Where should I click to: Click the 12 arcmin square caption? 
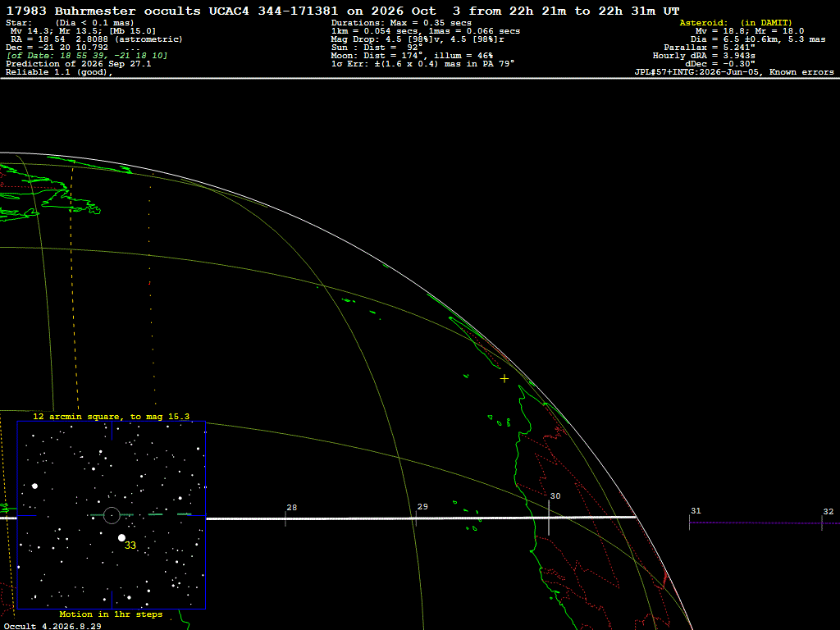pos(111,416)
